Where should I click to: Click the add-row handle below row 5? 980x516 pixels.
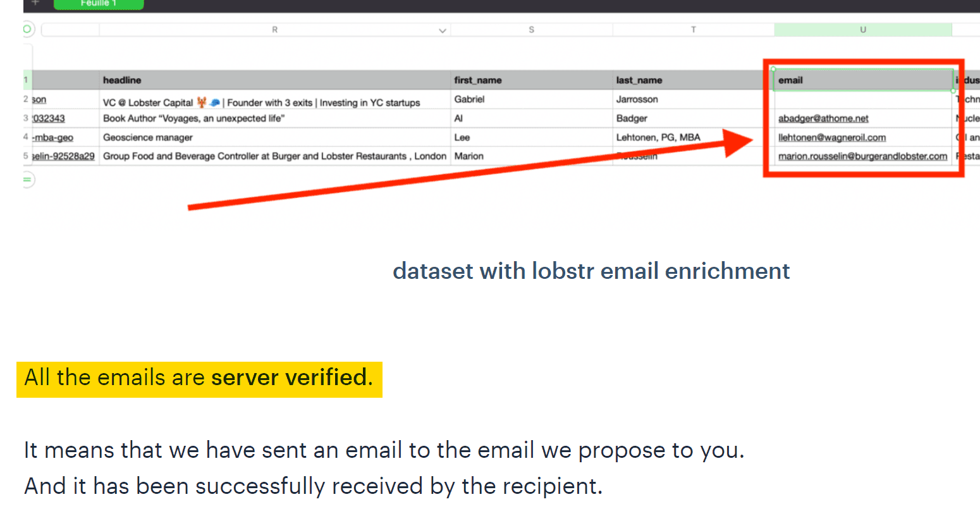pyautogui.click(x=28, y=180)
